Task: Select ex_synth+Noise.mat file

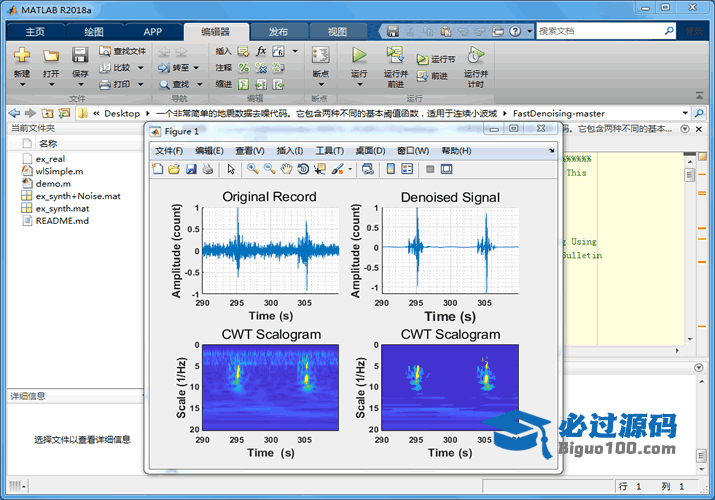Action: coord(78,196)
